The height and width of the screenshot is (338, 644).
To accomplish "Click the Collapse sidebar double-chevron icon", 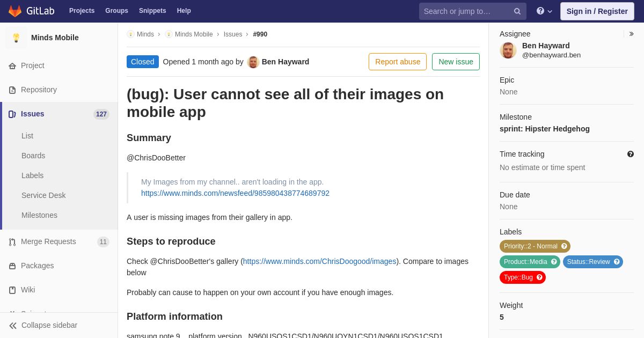I will (13, 326).
